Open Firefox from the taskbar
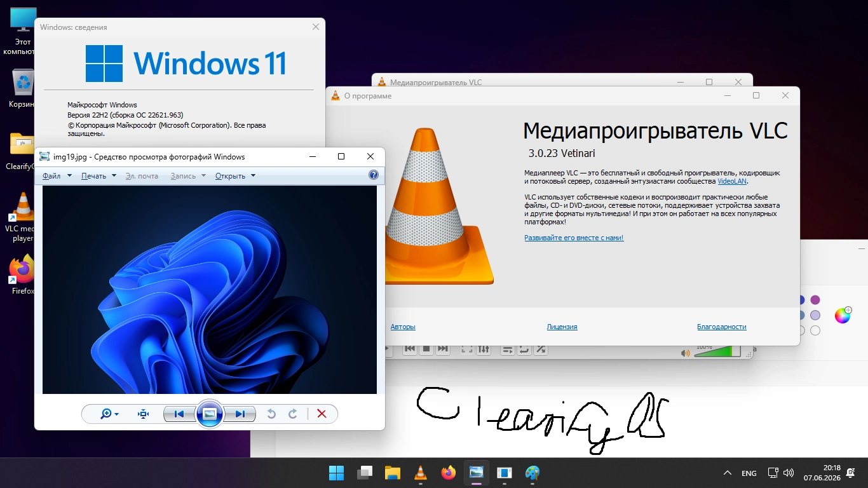This screenshot has width=868, height=488. (449, 473)
